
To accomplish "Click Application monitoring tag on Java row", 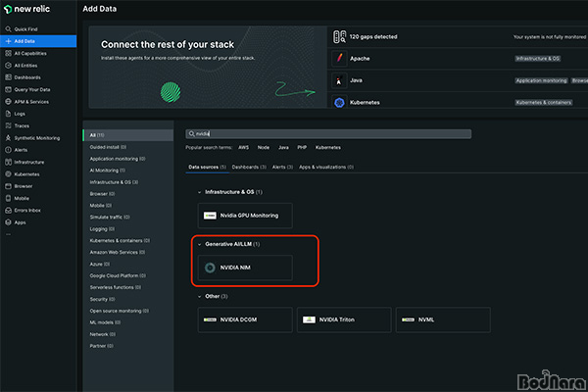I will pyautogui.click(x=541, y=80).
